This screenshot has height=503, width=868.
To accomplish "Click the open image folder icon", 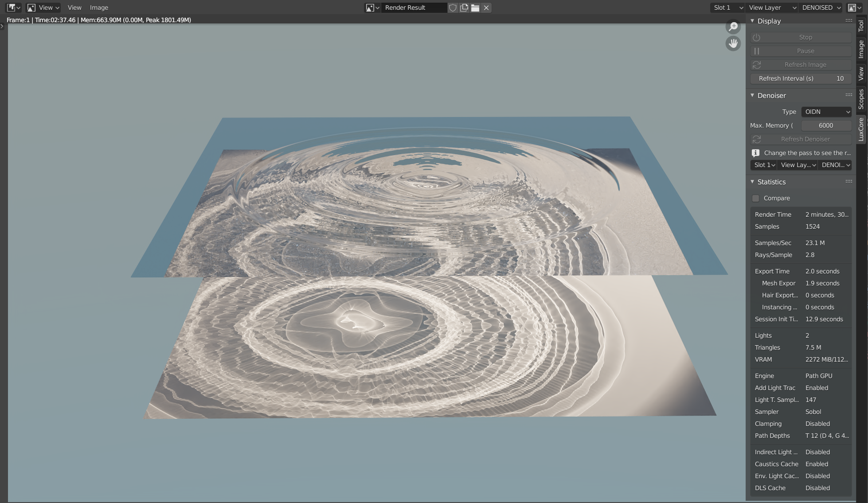I will tap(475, 8).
